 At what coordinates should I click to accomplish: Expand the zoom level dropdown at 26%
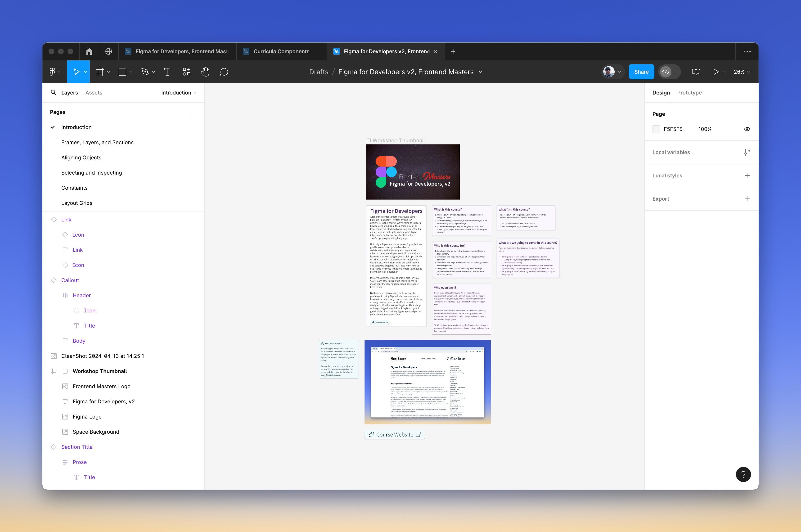[x=742, y=72]
